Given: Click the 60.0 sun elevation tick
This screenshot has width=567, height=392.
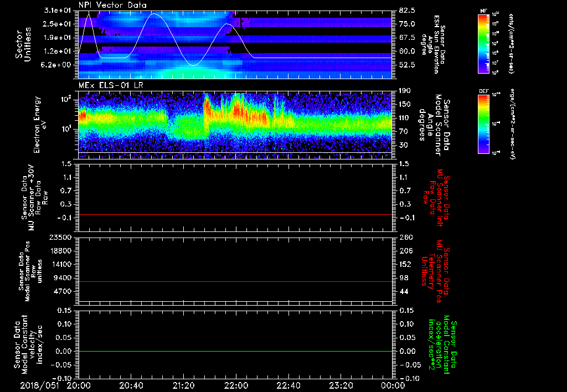Looking at the screenshot, I should pos(407,51).
